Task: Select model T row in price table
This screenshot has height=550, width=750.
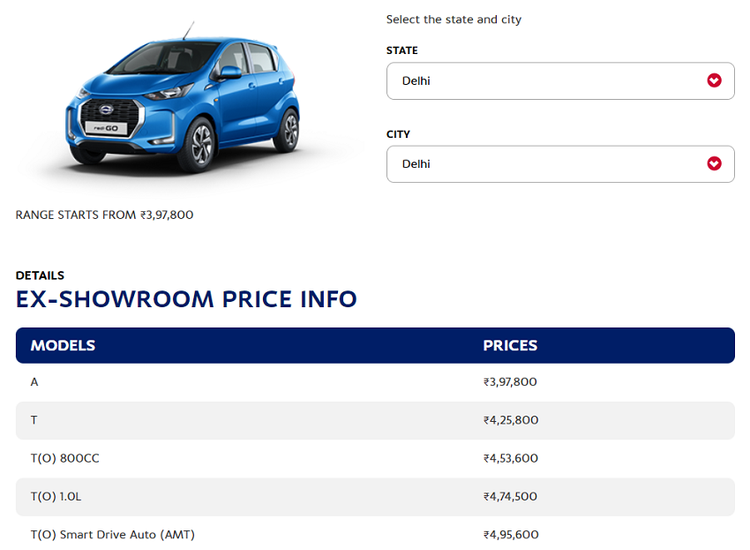Action: pyautogui.click(x=34, y=420)
